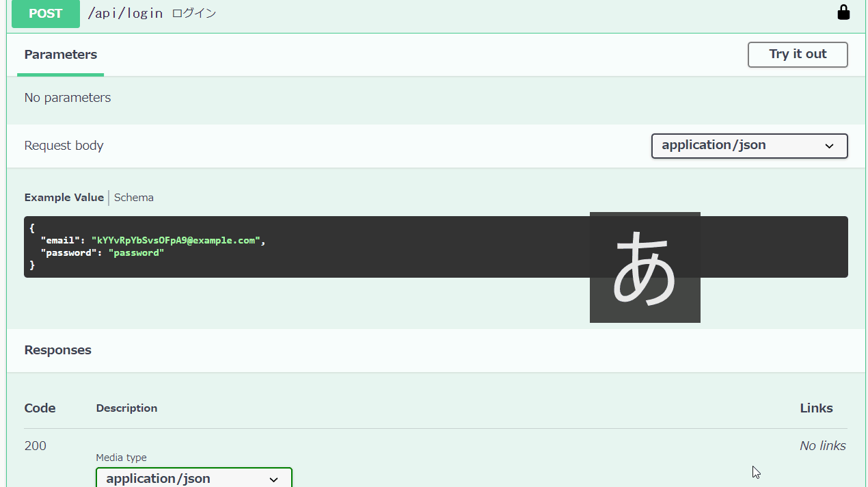Click the Links column header
This screenshot has width=868, height=487.
(816, 408)
